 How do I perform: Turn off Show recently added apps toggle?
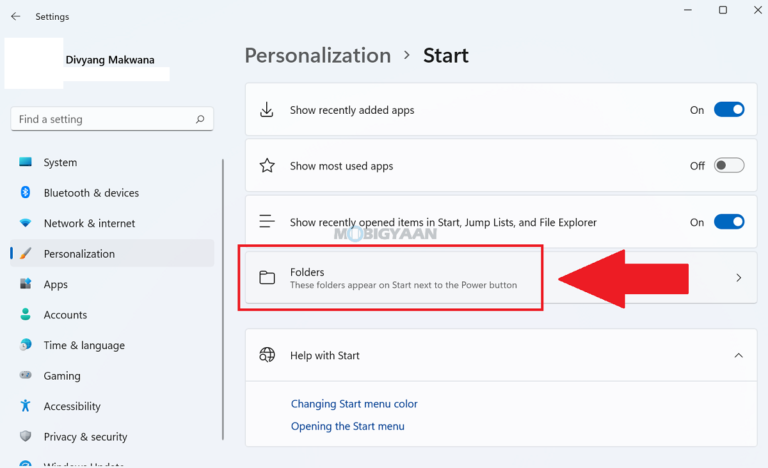pyautogui.click(x=729, y=110)
